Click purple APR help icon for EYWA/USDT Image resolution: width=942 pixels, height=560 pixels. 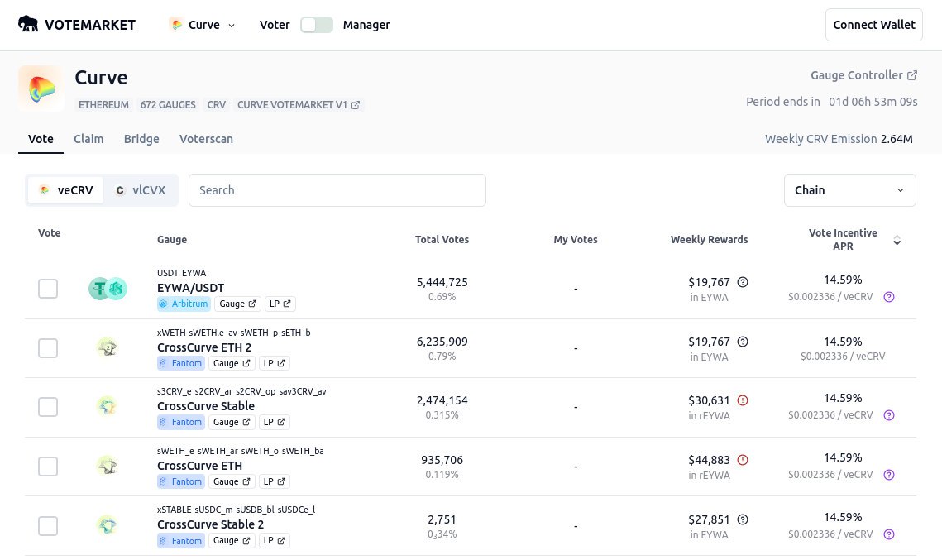pos(889,297)
